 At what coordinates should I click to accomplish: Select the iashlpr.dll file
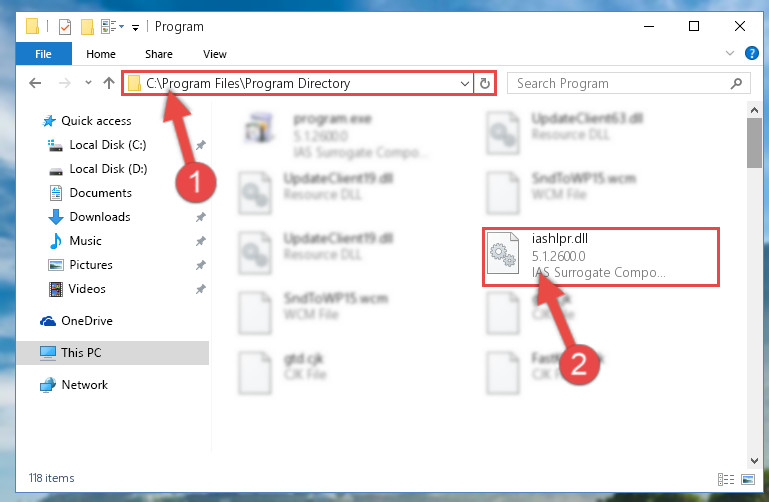[x=601, y=256]
